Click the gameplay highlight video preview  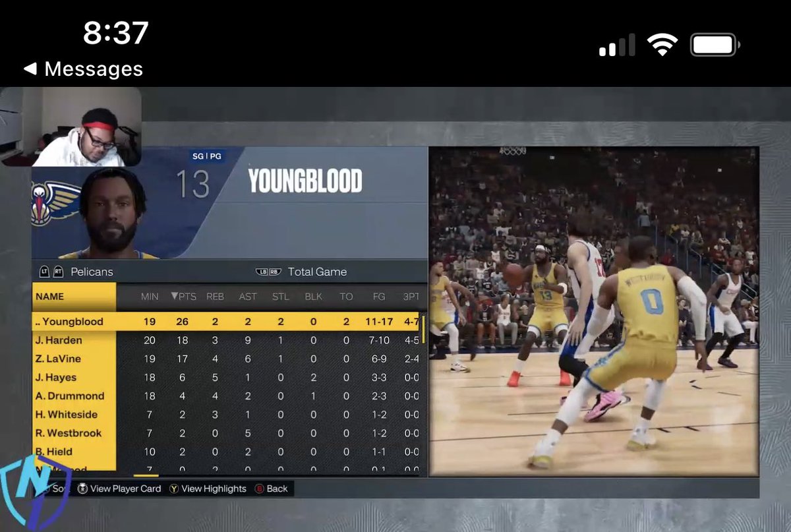coord(594,311)
